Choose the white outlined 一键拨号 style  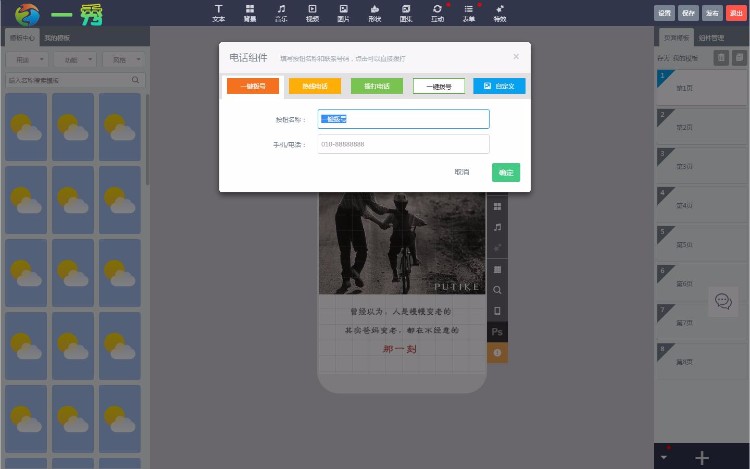(439, 86)
